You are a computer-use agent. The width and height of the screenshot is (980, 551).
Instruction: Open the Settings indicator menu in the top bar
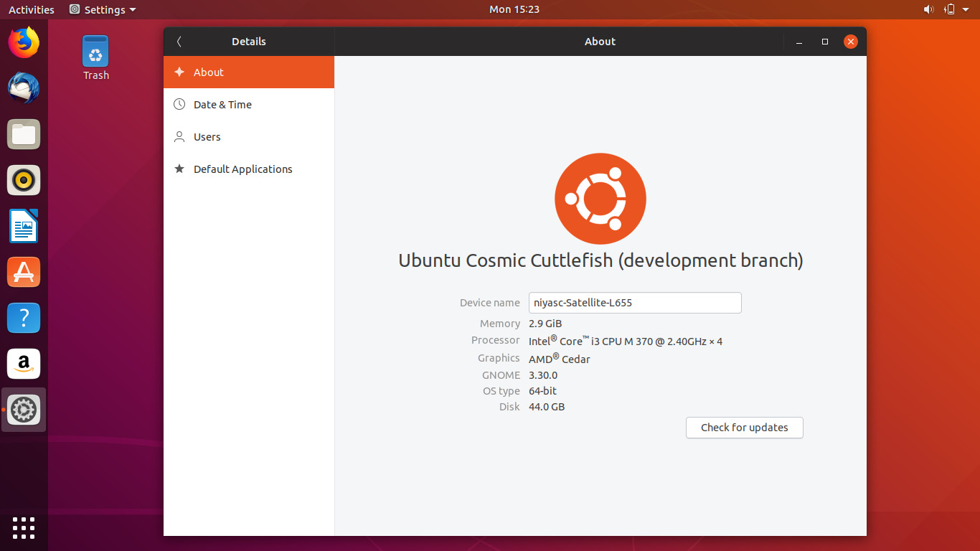point(102,9)
